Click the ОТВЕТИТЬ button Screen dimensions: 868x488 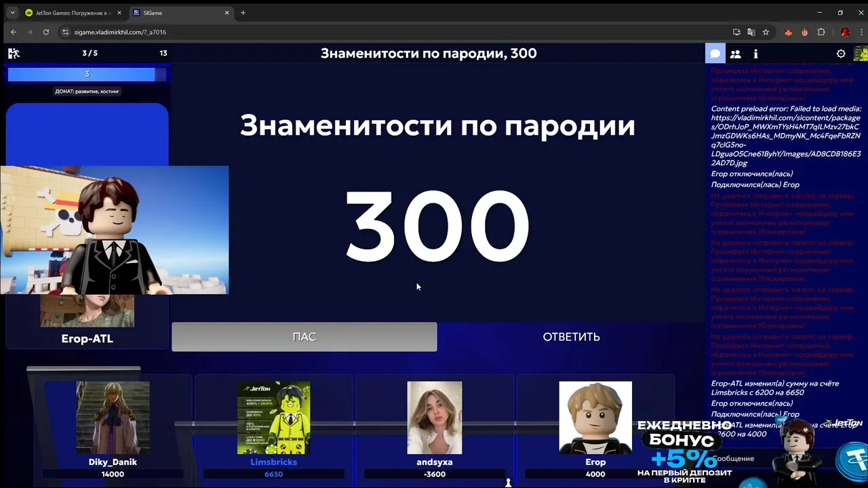[x=571, y=337]
